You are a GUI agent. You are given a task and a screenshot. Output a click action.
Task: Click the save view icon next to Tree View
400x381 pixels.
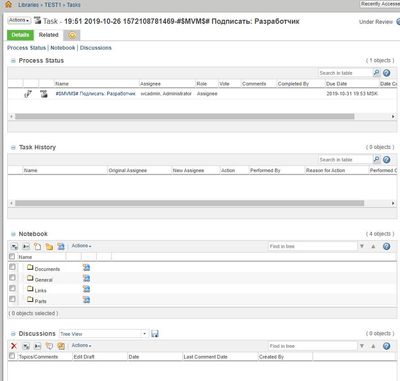(x=155, y=334)
